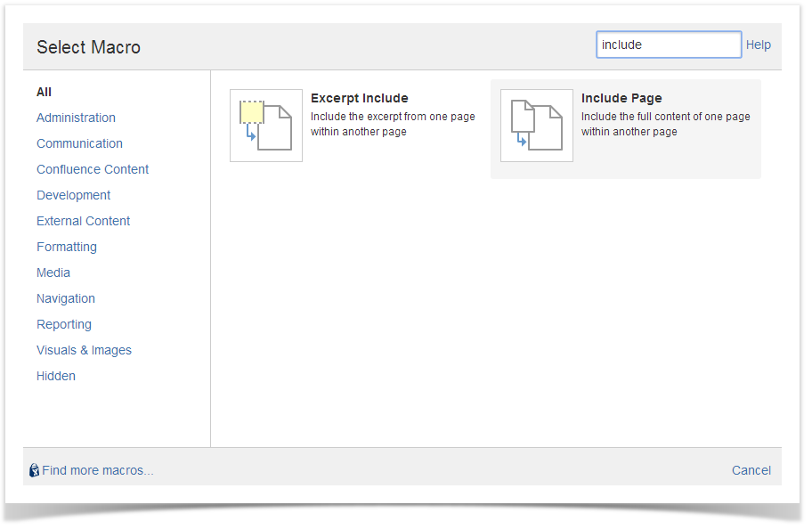The image size is (812, 529).
Task: Switch to the Reporting category
Action: click(64, 325)
